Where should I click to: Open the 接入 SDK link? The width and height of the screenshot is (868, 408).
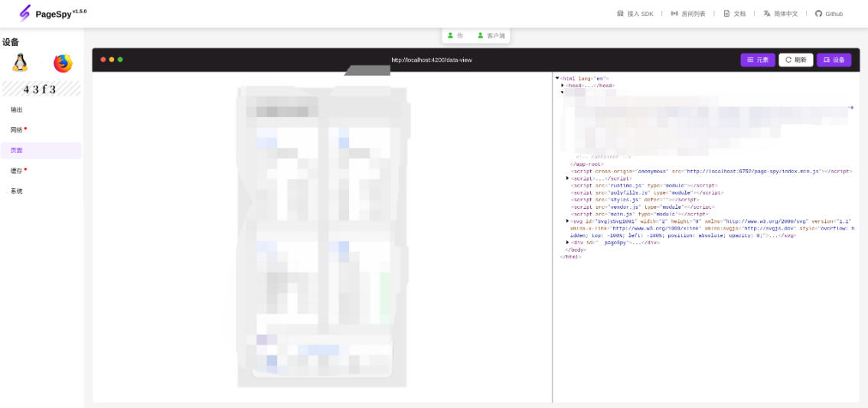635,14
